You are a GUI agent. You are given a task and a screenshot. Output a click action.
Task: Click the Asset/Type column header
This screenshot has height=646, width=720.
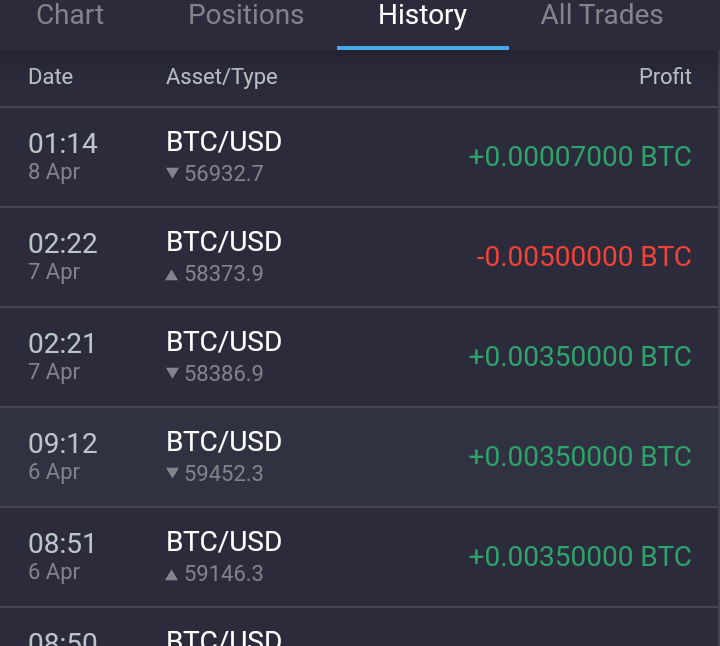222,77
